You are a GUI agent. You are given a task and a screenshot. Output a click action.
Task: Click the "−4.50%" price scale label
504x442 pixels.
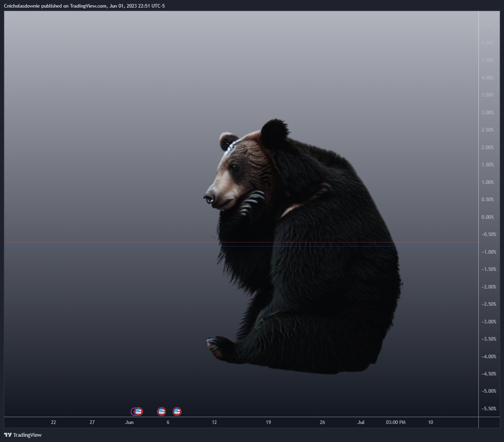pyautogui.click(x=489, y=374)
